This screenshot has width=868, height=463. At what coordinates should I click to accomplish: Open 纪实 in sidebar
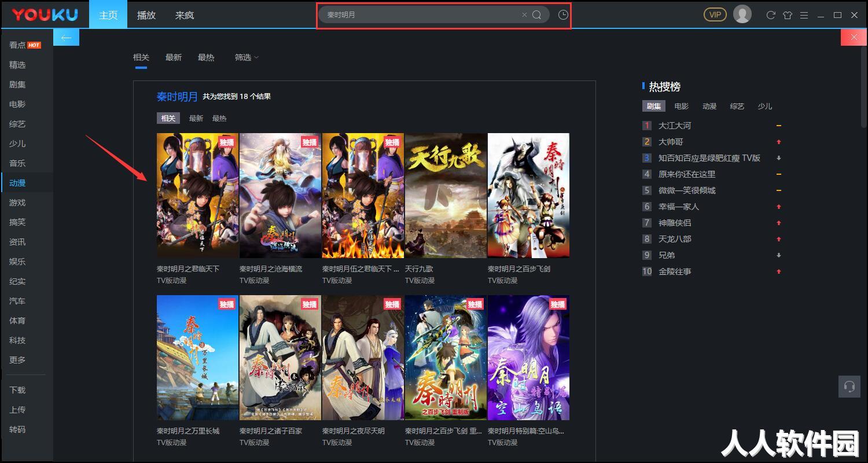point(17,281)
